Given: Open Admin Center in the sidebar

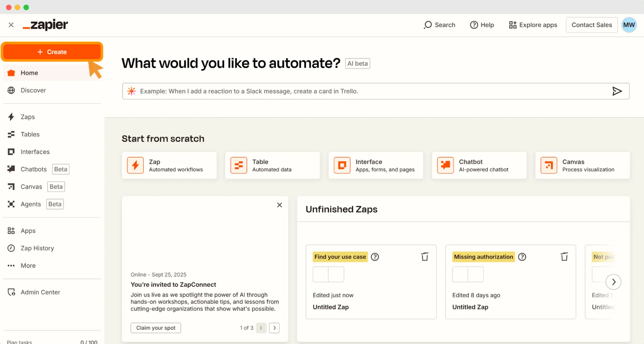Looking at the screenshot, I should click(x=52, y=292).
